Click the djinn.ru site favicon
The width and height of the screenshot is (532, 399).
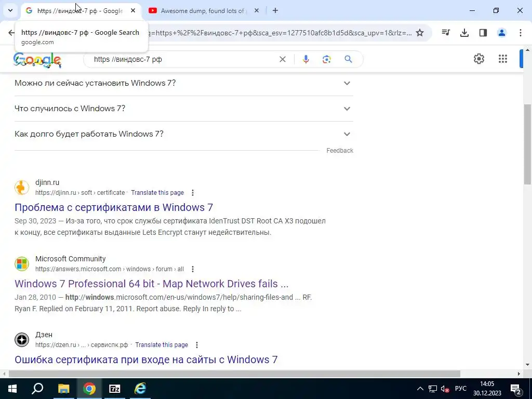[x=22, y=188]
